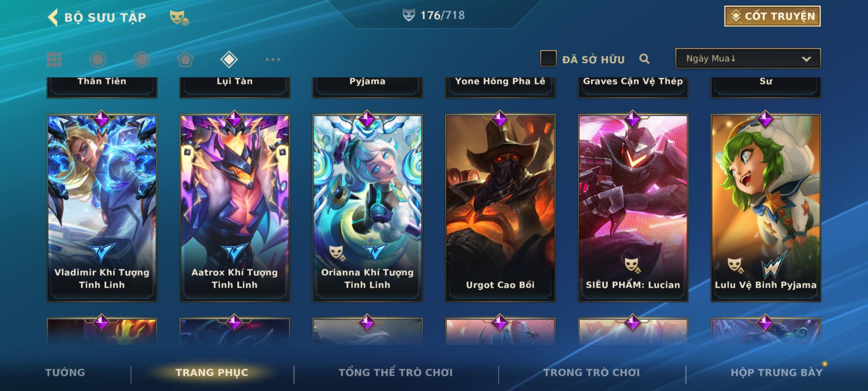
Task: Switch to the Tướng tab
Action: (x=65, y=373)
